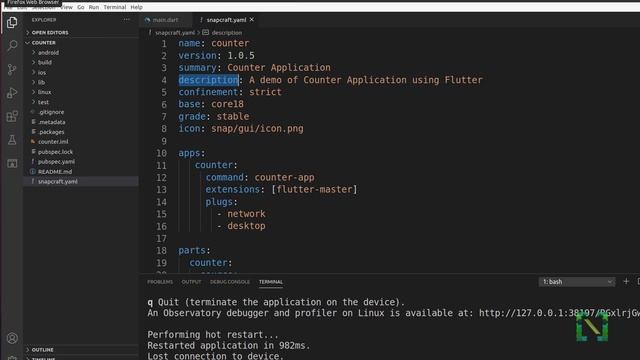Select snapcraft.yaml in the file tree

pos(81,181)
